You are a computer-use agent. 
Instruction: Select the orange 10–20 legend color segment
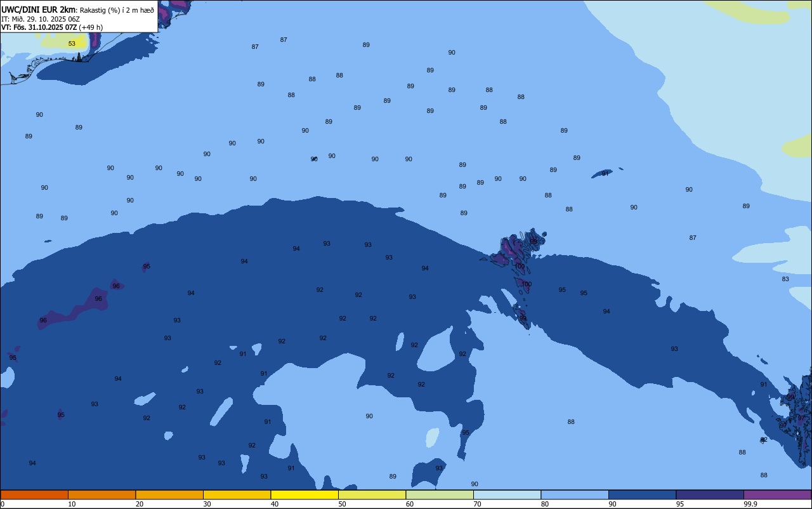point(101,494)
